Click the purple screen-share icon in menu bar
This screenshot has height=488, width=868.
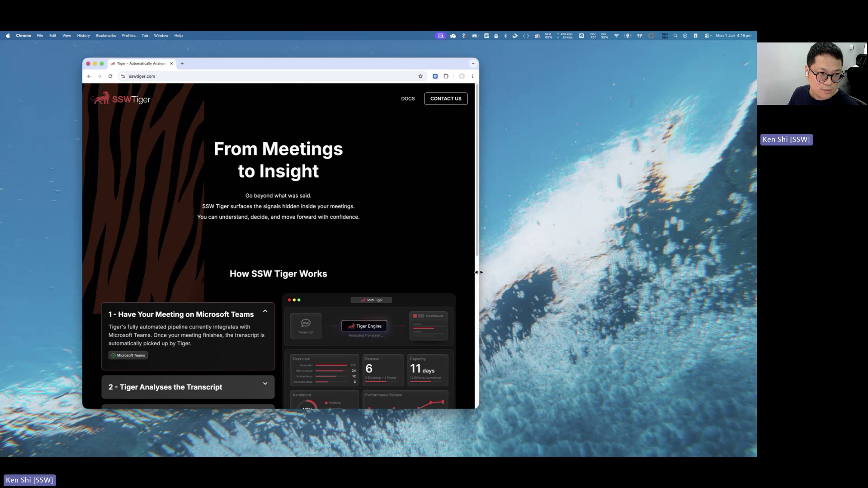pyautogui.click(x=440, y=36)
